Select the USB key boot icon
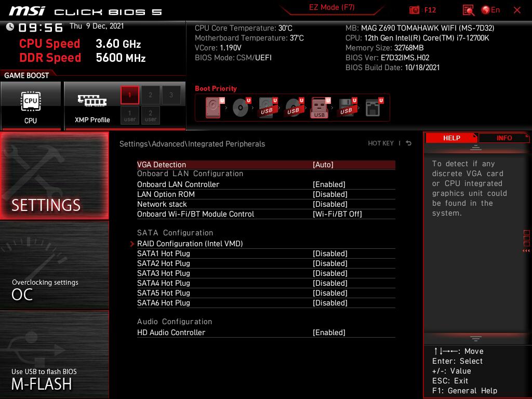The image size is (532, 399). [x=320, y=108]
